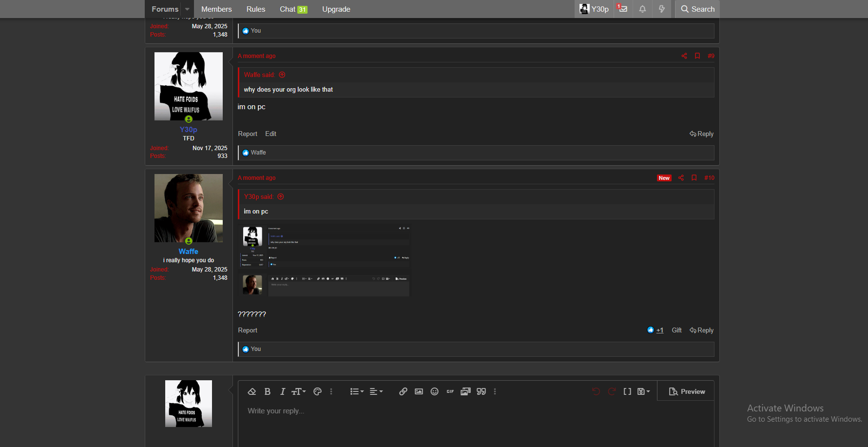Insert an image into the reply
868x447 pixels.
click(x=419, y=391)
